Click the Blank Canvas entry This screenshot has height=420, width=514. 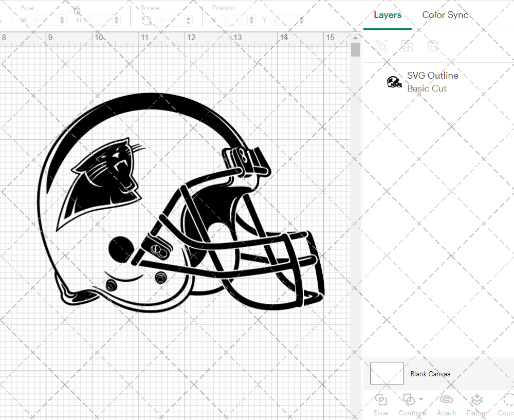[431, 374]
